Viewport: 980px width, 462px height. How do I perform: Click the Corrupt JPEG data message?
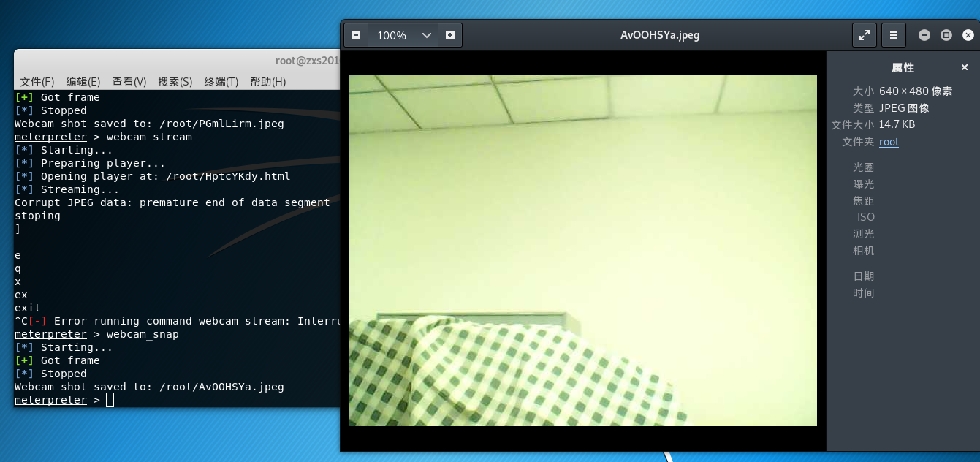click(172, 202)
